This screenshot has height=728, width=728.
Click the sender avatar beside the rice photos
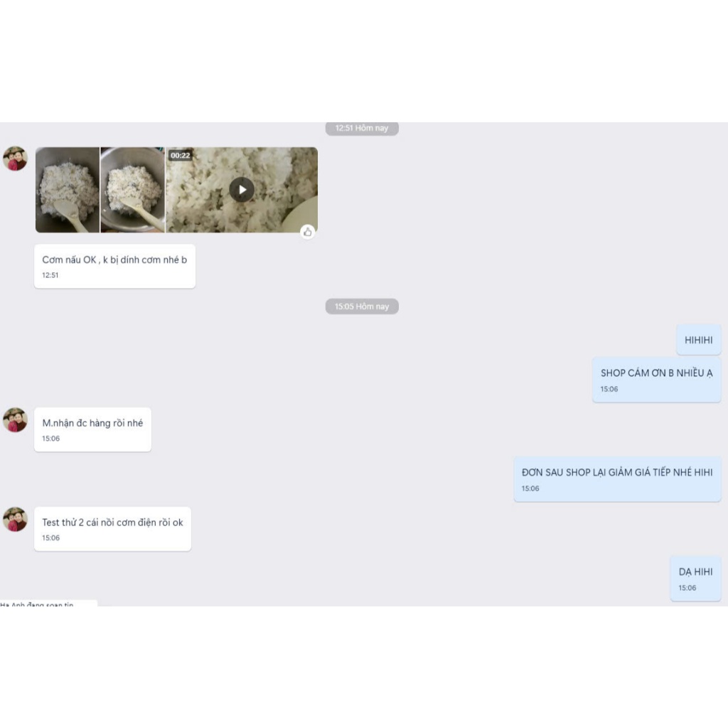tap(16, 159)
